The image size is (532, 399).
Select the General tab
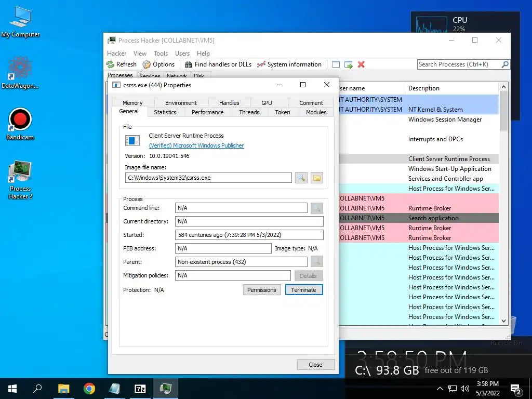[x=129, y=111]
